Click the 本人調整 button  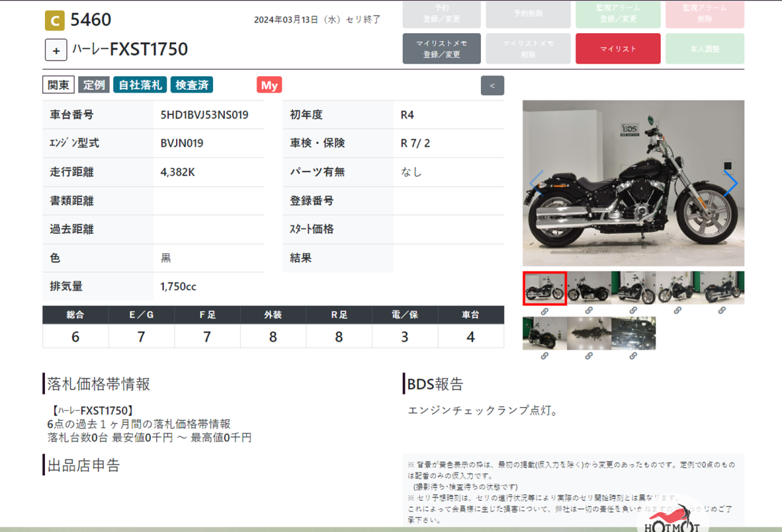(x=705, y=49)
